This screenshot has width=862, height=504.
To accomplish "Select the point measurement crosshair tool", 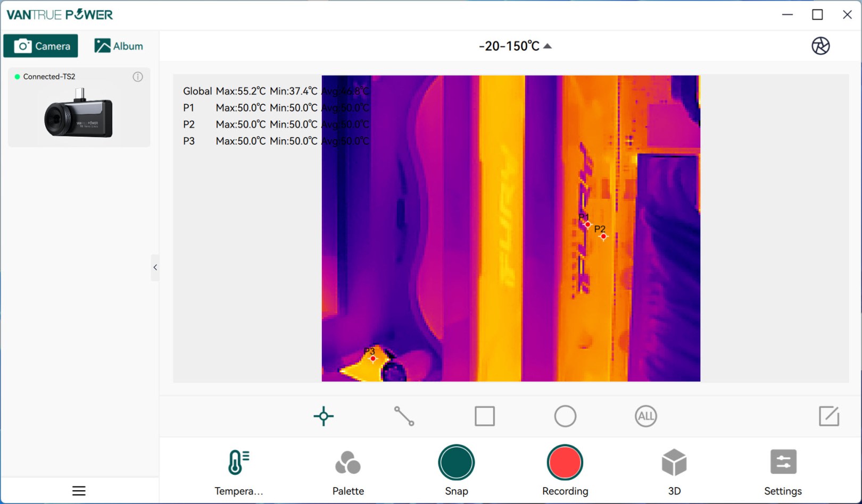I will click(324, 416).
